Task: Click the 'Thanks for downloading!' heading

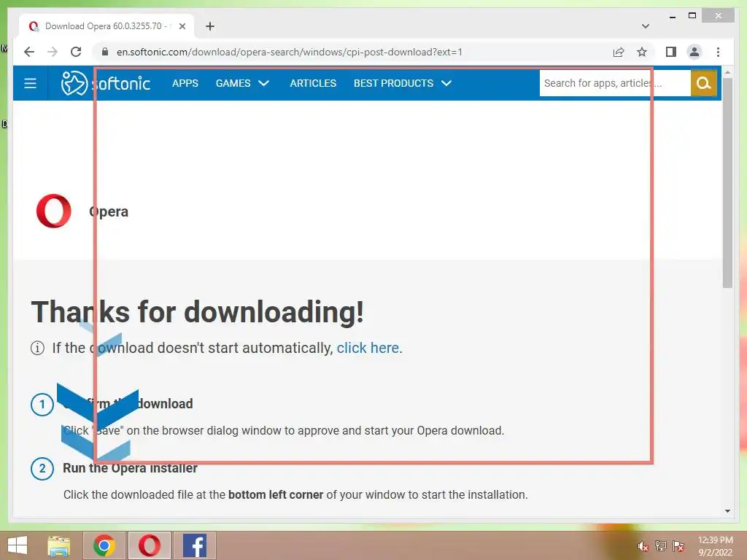Action: tap(198, 312)
